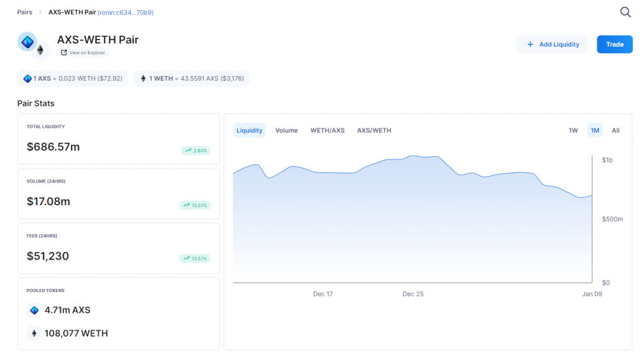Open the ronin:c634...70b9 address link
The width and height of the screenshot is (644, 362).
126,13
